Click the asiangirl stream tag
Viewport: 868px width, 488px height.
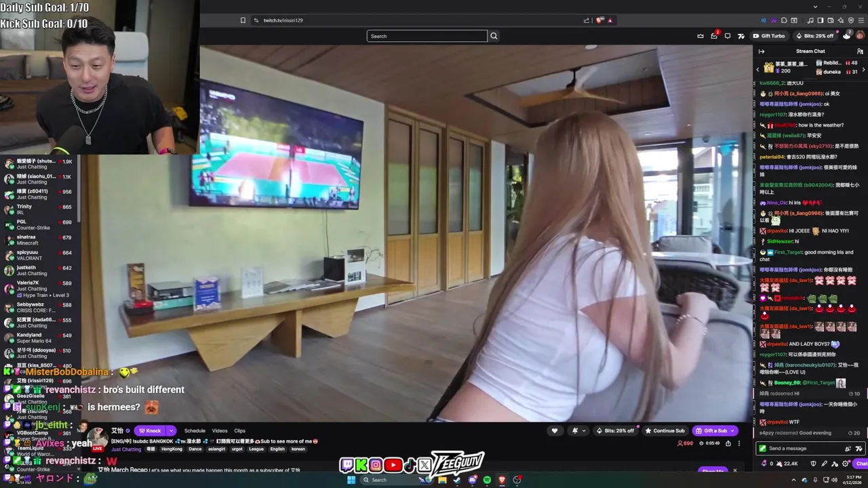pos(217,449)
